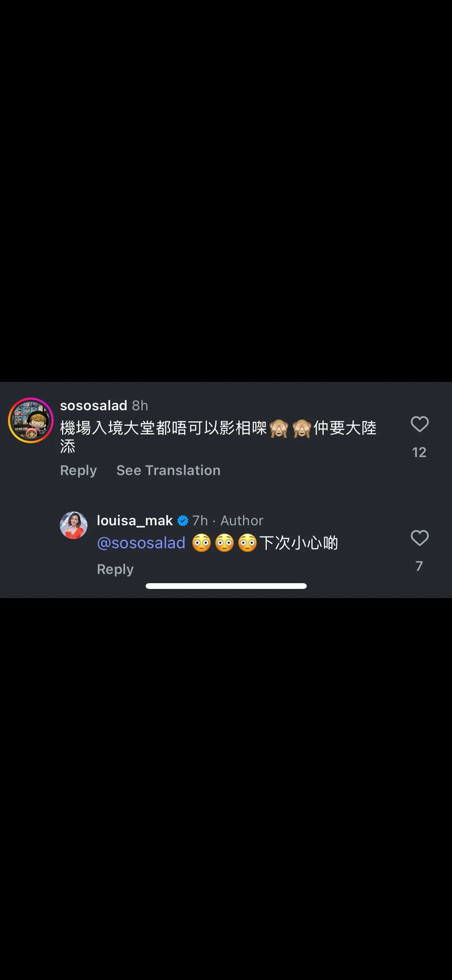
Task: Like louisa_mak's reply with the heart icon
Action: pyautogui.click(x=419, y=538)
